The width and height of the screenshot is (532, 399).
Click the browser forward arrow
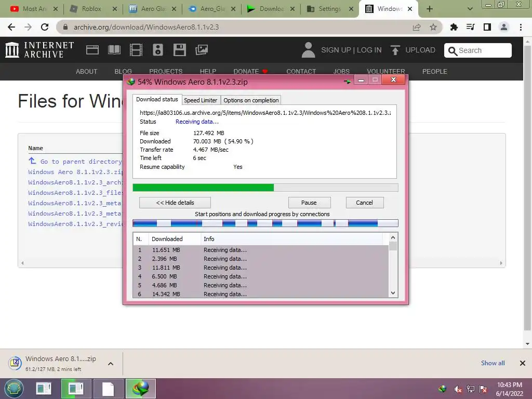point(28,27)
